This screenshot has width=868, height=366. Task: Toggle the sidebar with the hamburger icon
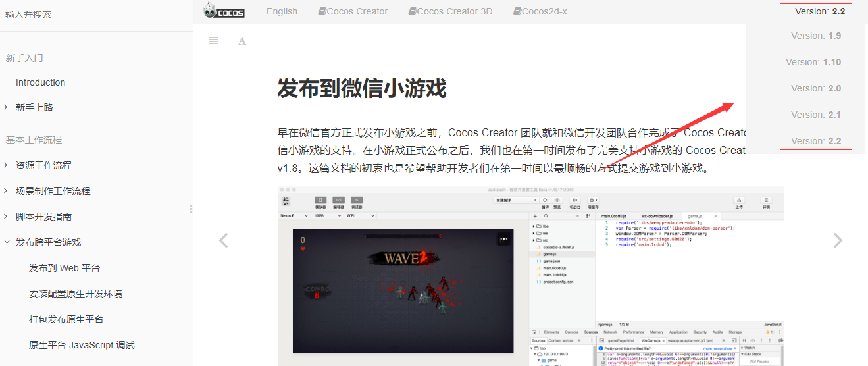[213, 40]
